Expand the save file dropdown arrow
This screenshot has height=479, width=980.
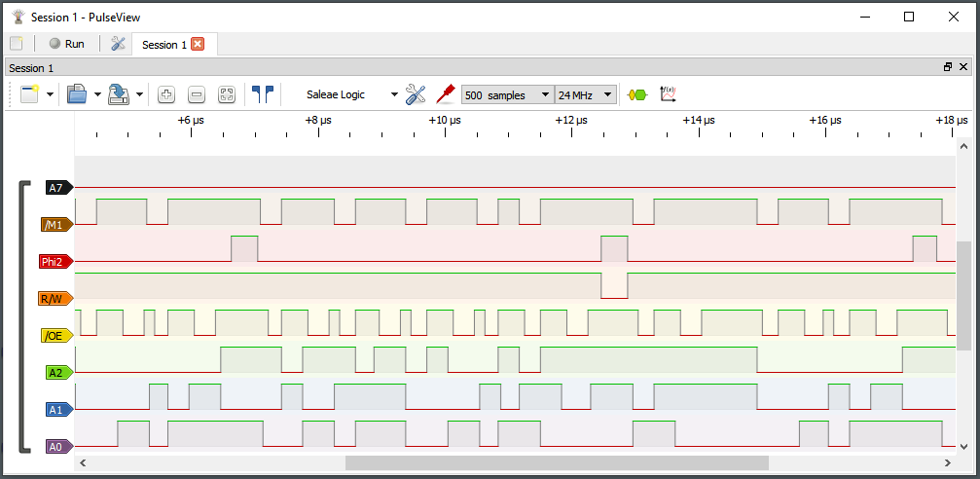(x=139, y=94)
